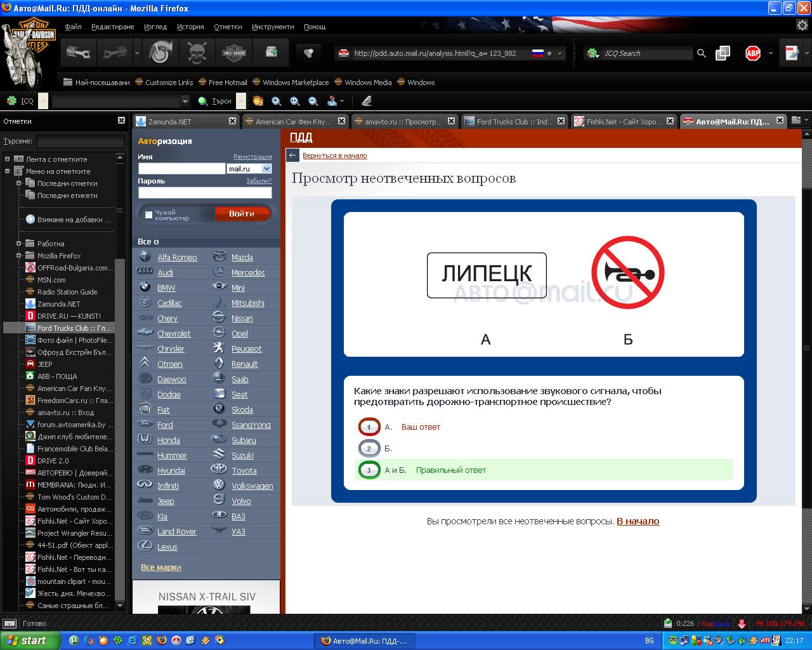
Task: Click the Harley-Davidson home toolbar icon
Action: pos(234,53)
